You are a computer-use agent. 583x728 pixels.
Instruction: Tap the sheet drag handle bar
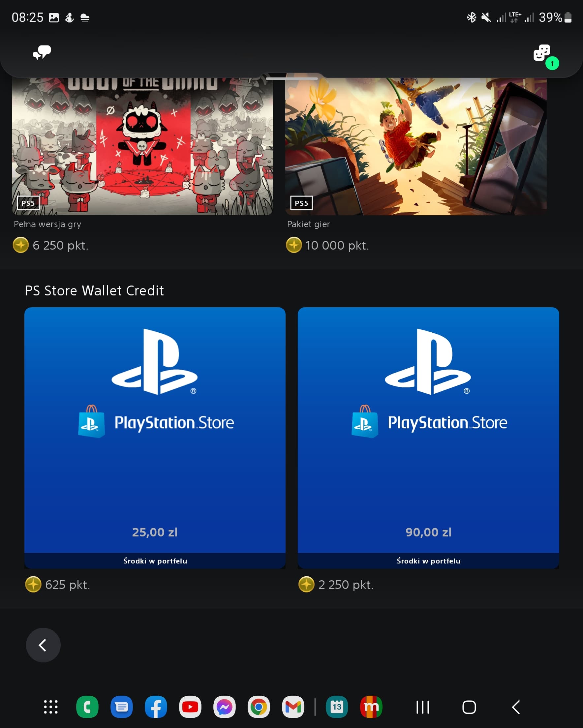point(291,78)
